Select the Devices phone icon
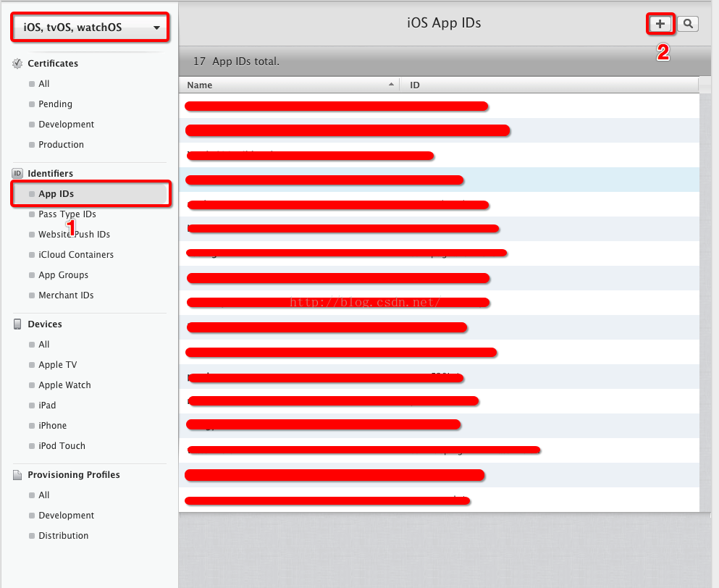The height and width of the screenshot is (588, 719). pyautogui.click(x=17, y=324)
